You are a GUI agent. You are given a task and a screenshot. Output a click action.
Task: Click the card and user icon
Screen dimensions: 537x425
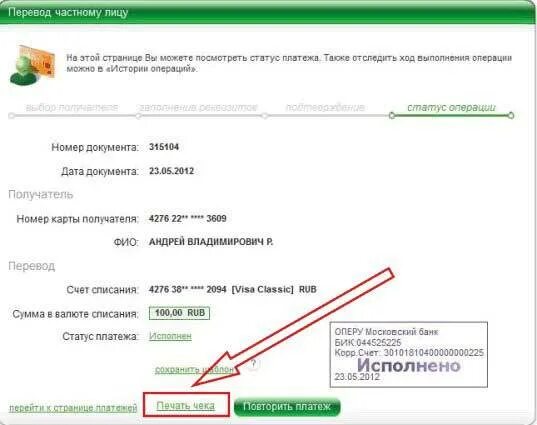32,65
